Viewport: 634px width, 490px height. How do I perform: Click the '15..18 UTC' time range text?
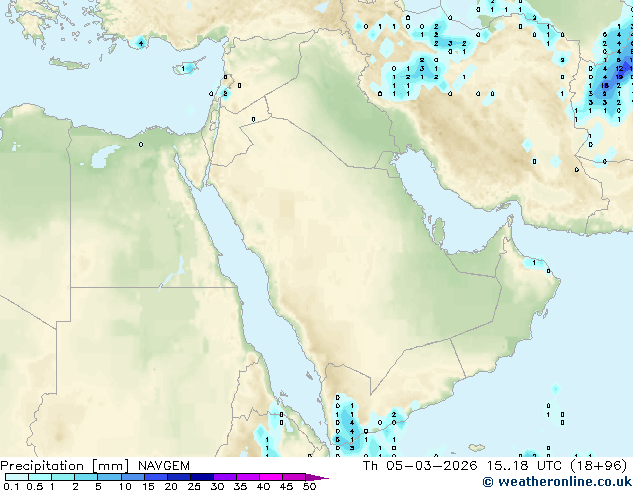(524, 466)
